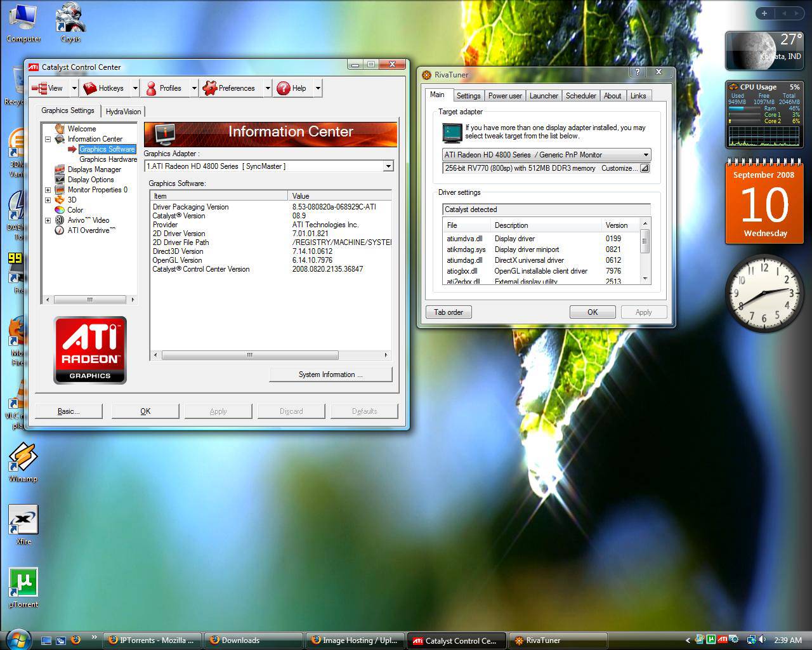Click the Help toolbar button
Screen dimensions: 812x650
(292, 88)
